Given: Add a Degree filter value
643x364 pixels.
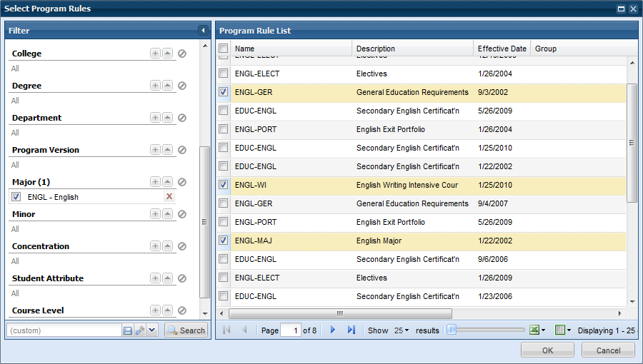Looking at the screenshot, I should click(x=155, y=86).
